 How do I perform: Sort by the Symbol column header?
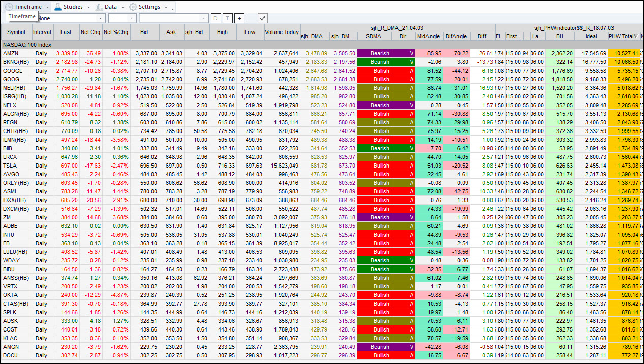tap(16, 32)
